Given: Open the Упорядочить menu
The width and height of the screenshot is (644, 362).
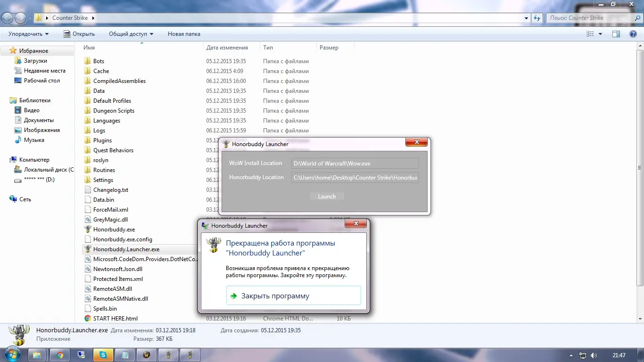Looking at the screenshot, I should click(28, 34).
